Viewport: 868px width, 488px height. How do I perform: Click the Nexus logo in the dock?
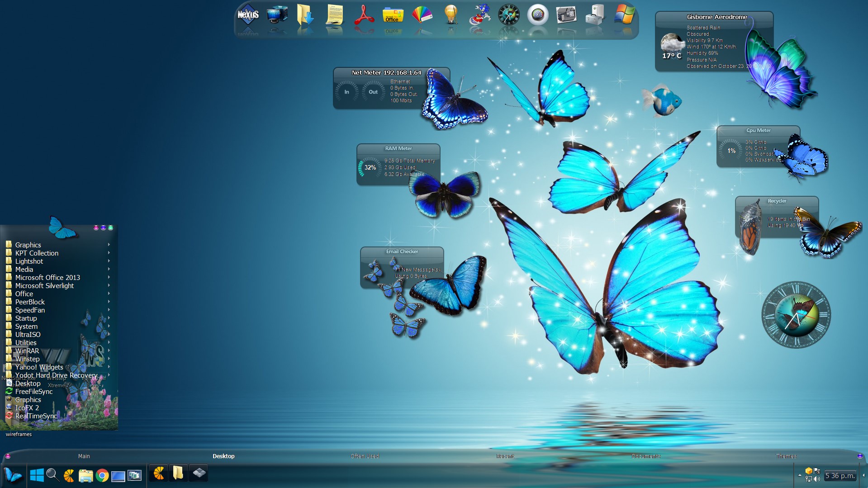point(248,15)
